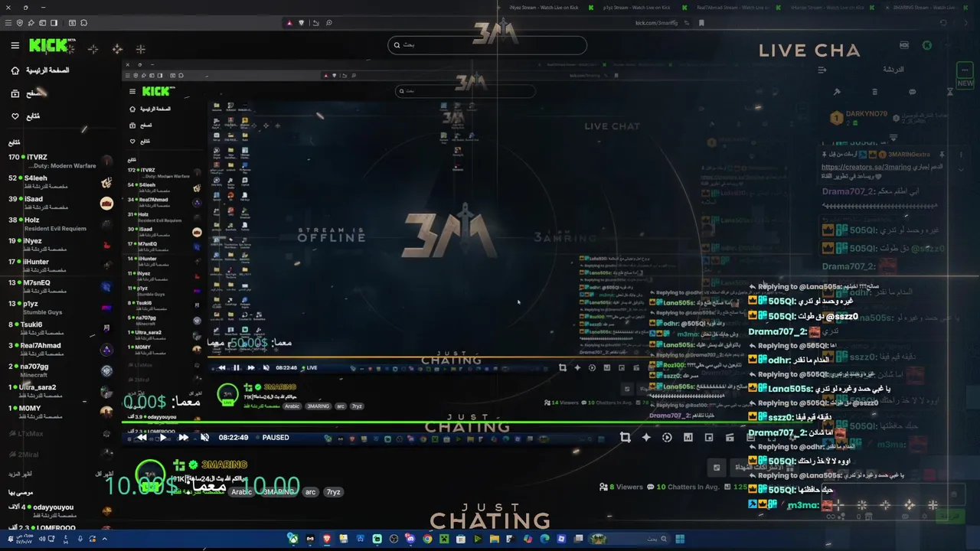Viewport: 980px width, 551px height.
Task: Expand hidden system tray icons chevron
Action: tap(104, 539)
